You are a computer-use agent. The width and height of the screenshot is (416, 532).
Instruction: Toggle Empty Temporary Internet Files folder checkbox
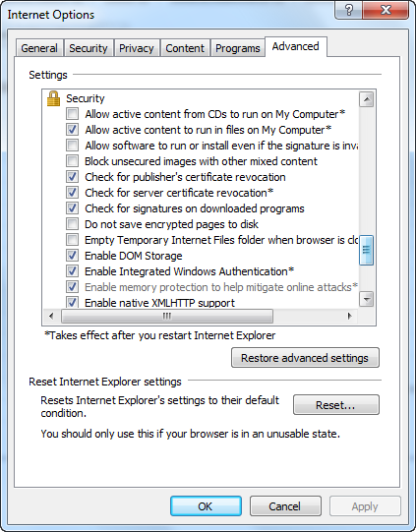pos(72,240)
